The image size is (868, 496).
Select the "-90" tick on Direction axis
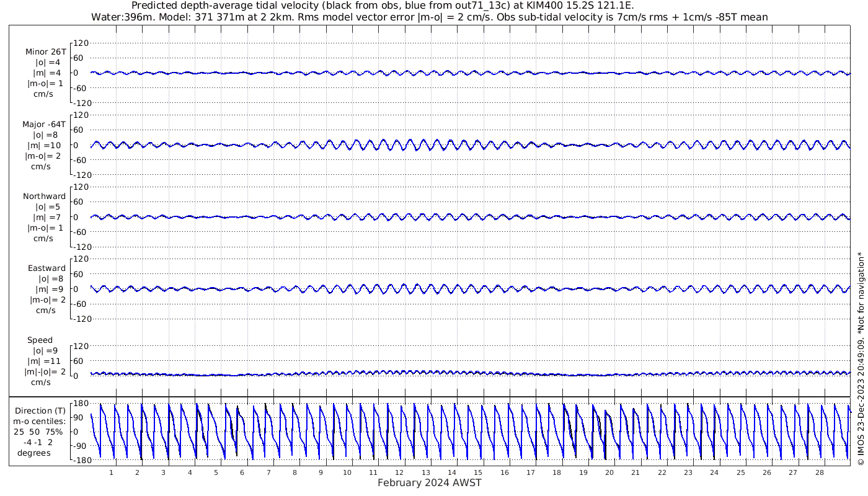tap(80, 446)
